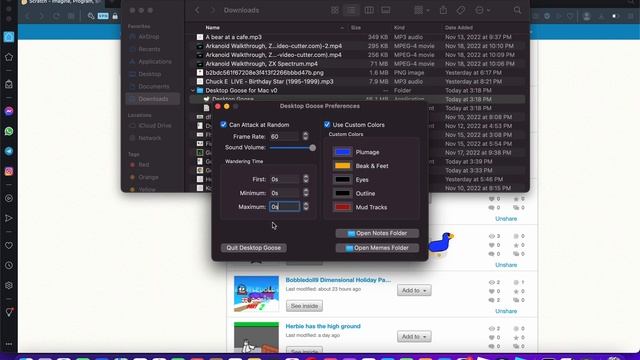Image resolution: width=640 pixels, height=360 pixels.
Task: Click the First wandering time stepper
Action: (306, 179)
